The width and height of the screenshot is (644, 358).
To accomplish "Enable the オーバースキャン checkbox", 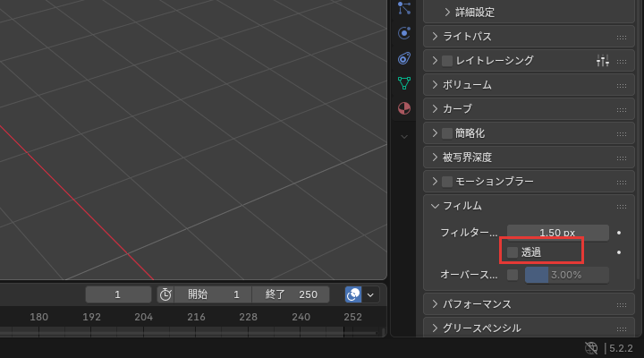I will pos(513,275).
